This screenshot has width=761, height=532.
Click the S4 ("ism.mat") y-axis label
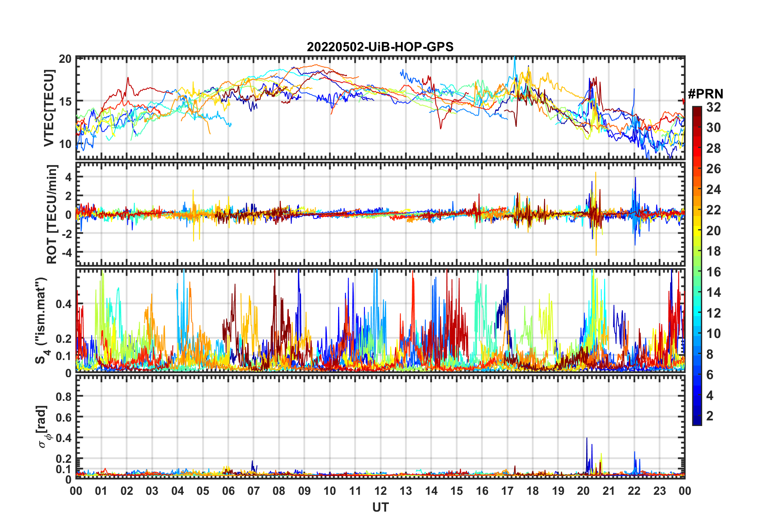pos(41,320)
